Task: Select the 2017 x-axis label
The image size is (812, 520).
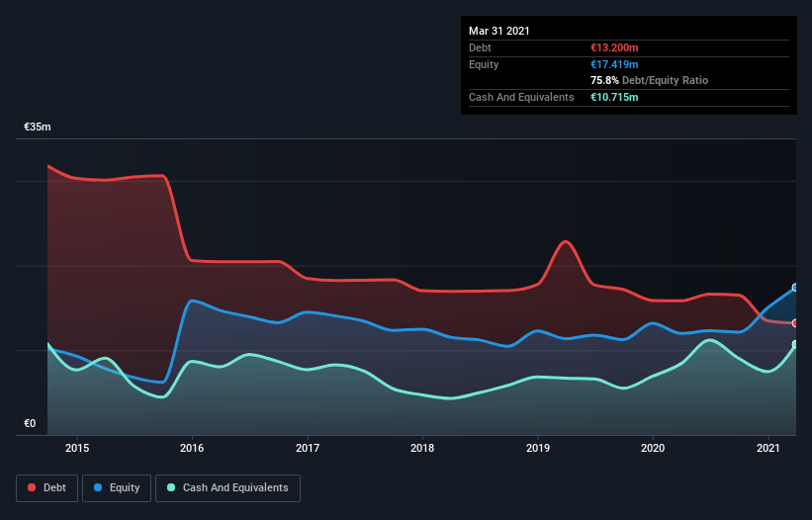Action: [308, 448]
